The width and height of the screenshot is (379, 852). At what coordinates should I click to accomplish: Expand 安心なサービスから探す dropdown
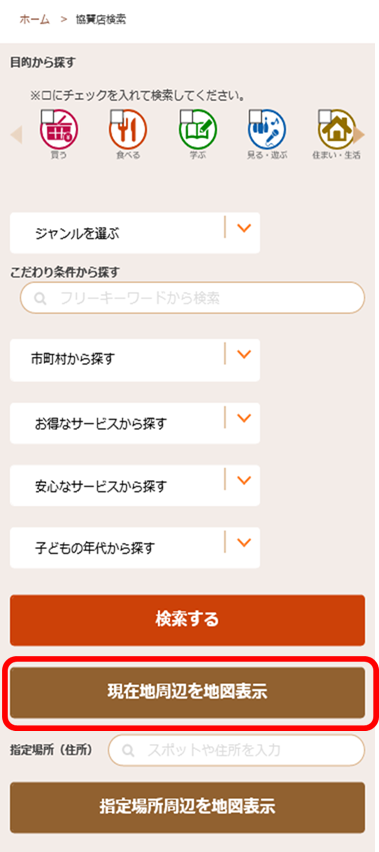pos(135,485)
